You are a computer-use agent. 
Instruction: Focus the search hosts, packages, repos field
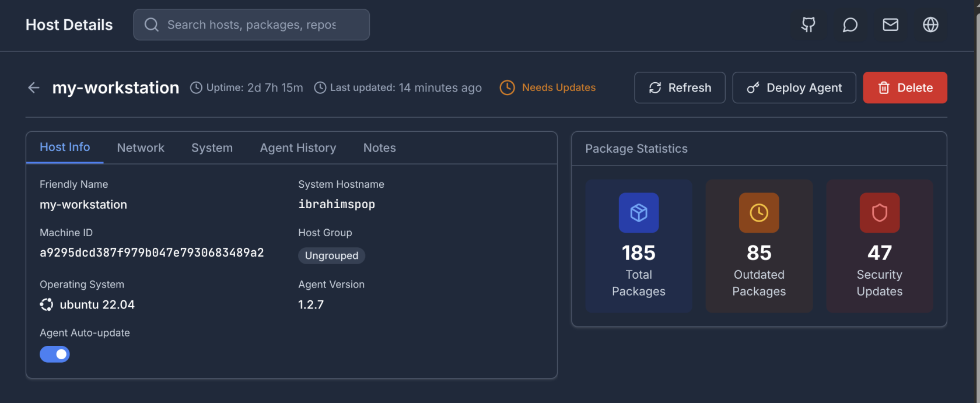(x=251, y=24)
